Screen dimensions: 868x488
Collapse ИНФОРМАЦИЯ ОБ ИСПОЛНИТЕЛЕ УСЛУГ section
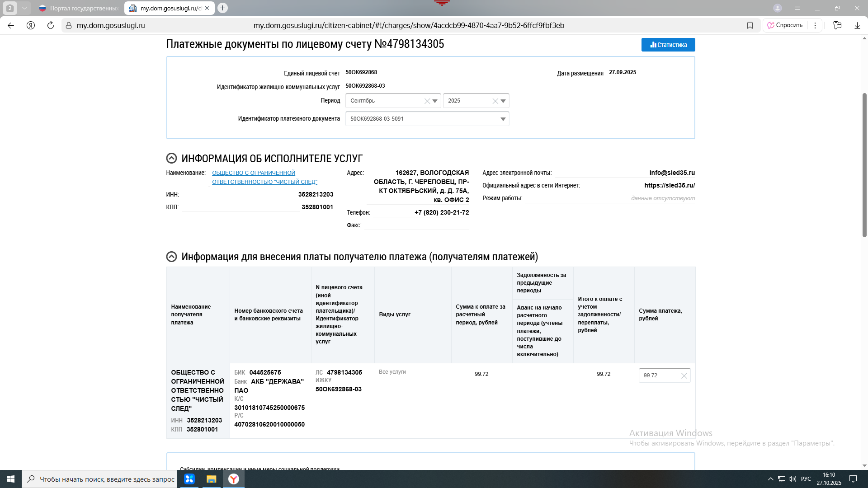point(171,158)
